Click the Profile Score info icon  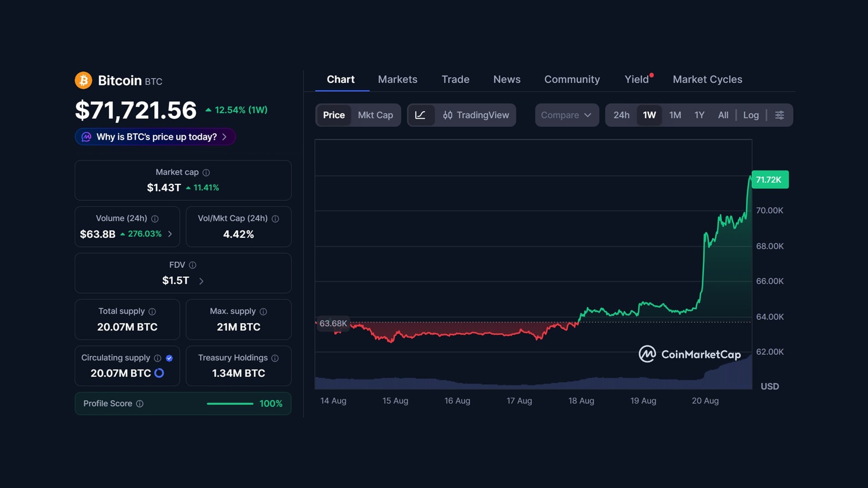(140, 404)
